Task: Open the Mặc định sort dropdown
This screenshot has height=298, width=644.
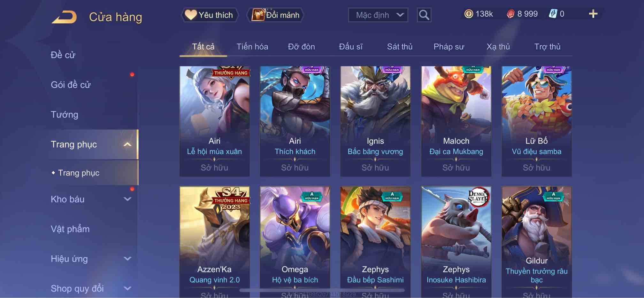Action: 378,15
